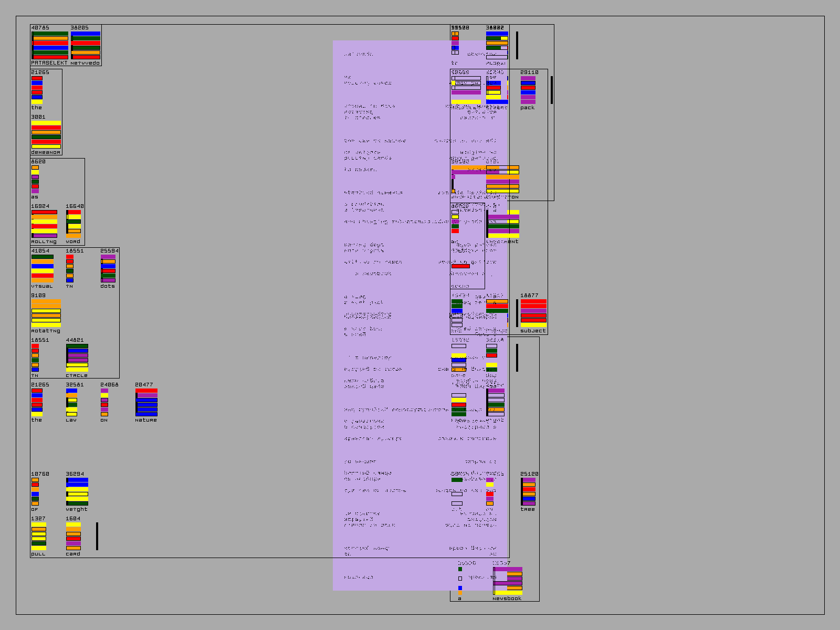Click the large purple text overlay panel
This screenshot has width=840, height=630.
394,315
